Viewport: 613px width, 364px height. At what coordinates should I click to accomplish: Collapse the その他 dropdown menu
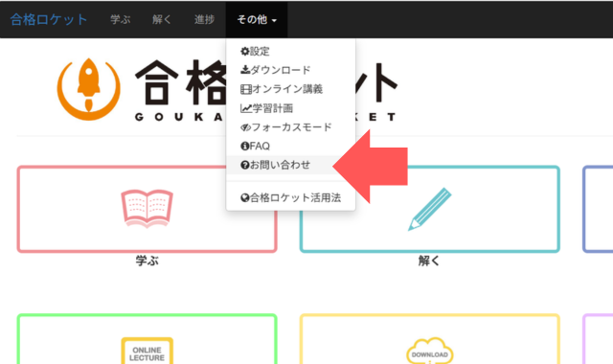pyautogui.click(x=257, y=19)
